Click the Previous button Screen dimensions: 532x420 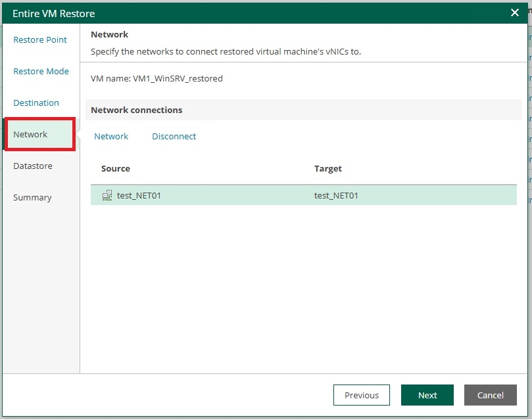[361, 395]
